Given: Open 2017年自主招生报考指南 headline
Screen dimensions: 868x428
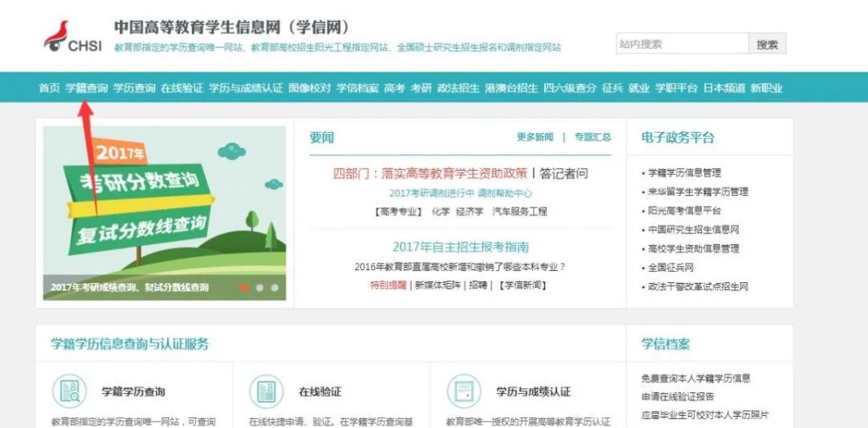Looking at the screenshot, I should tap(460, 247).
